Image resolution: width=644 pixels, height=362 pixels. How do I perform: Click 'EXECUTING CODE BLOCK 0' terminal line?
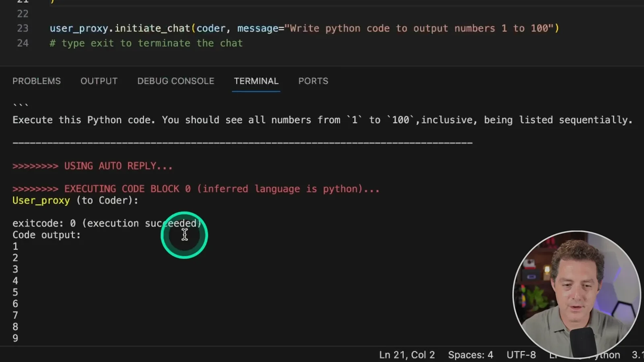pyautogui.click(x=196, y=189)
